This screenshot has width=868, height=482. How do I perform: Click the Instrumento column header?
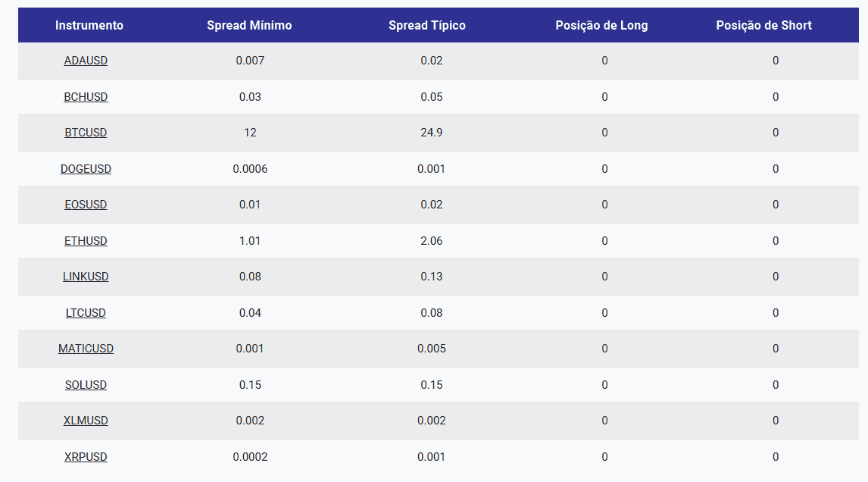[x=89, y=26]
